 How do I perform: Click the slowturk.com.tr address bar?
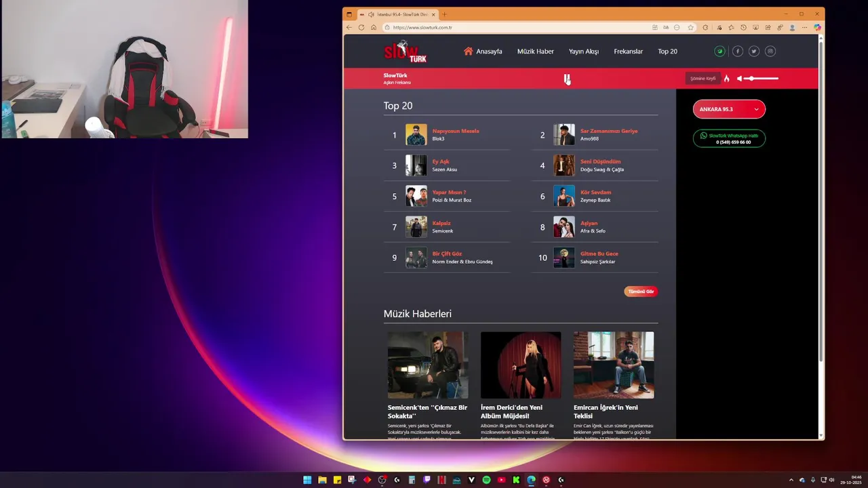(515, 28)
